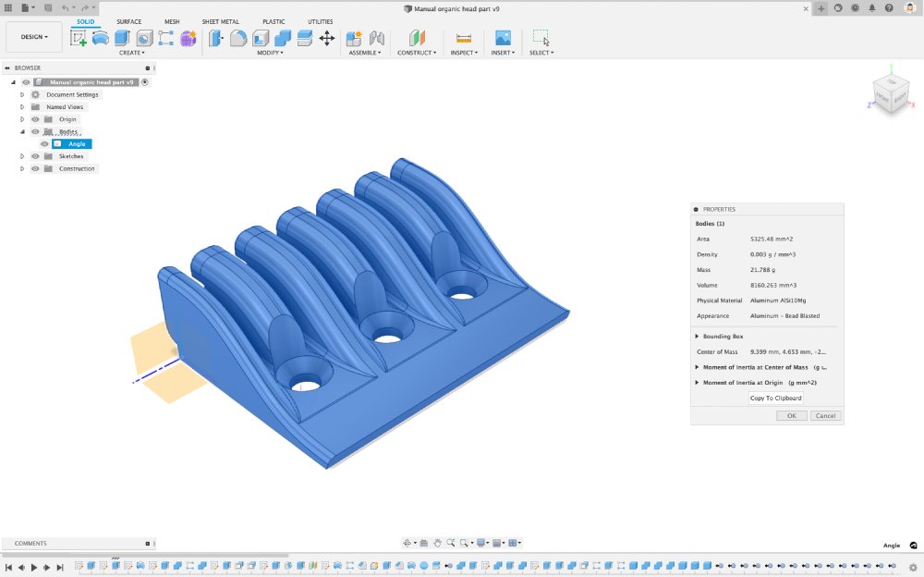Select the window Select tool
The height and width of the screenshot is (577, 924).
(541, 38)
